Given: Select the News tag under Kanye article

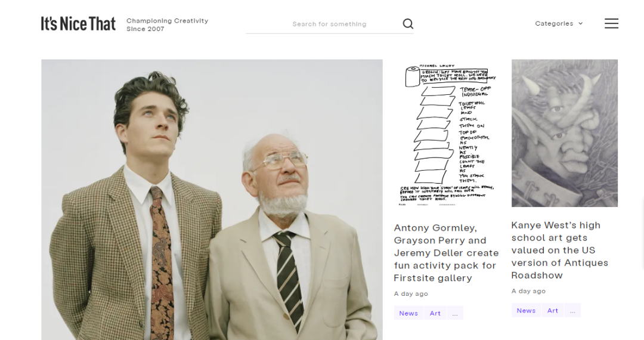Looking at the screenshot, I should (x=526, y=310).
